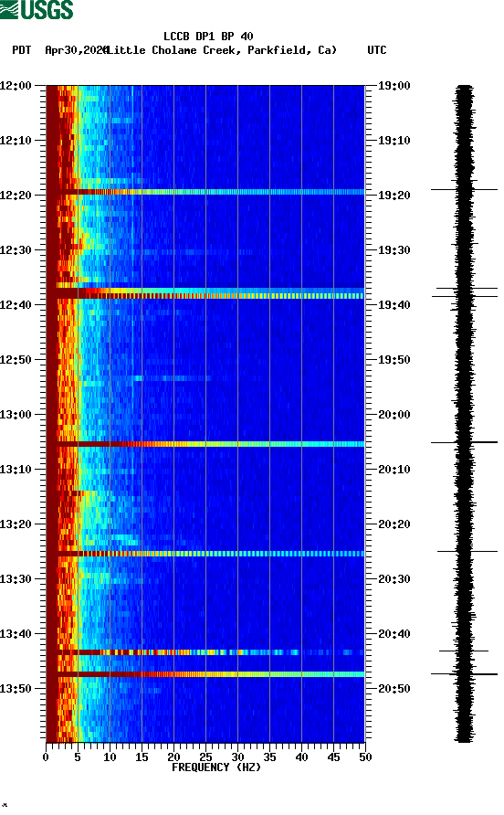Click the 5 Hz frequency tick label

78,757
